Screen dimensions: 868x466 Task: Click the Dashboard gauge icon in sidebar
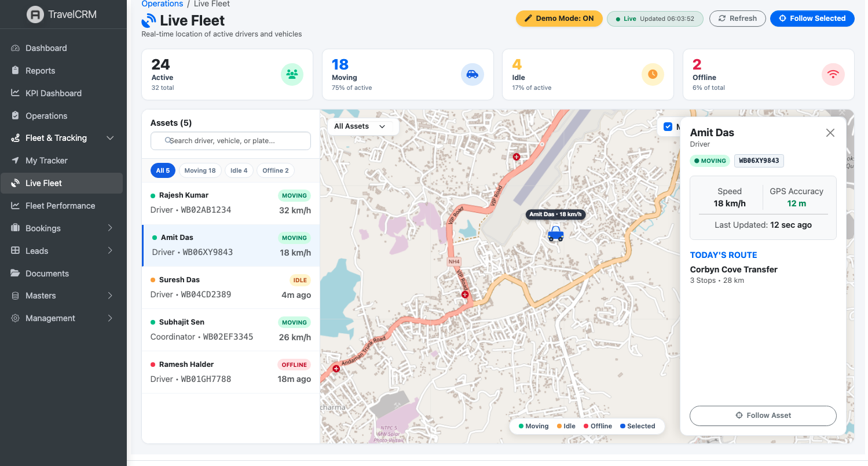[x=16, y=48]
